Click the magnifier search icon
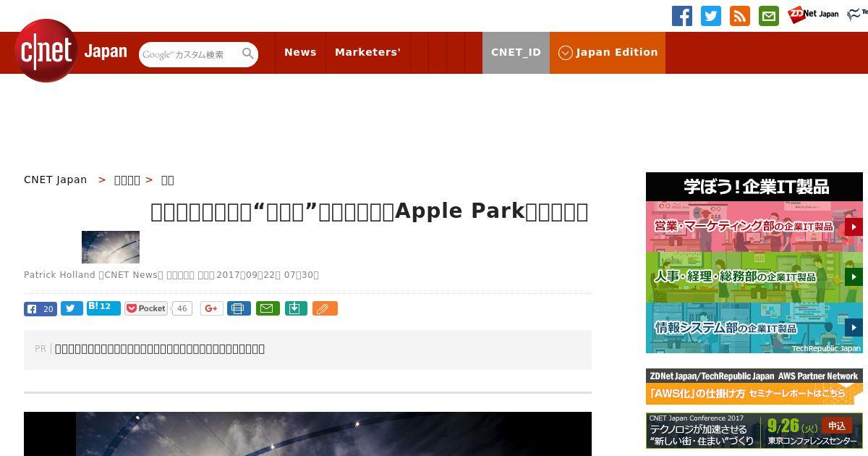Viewport: 868px width, 456px height. click(248, 54)
